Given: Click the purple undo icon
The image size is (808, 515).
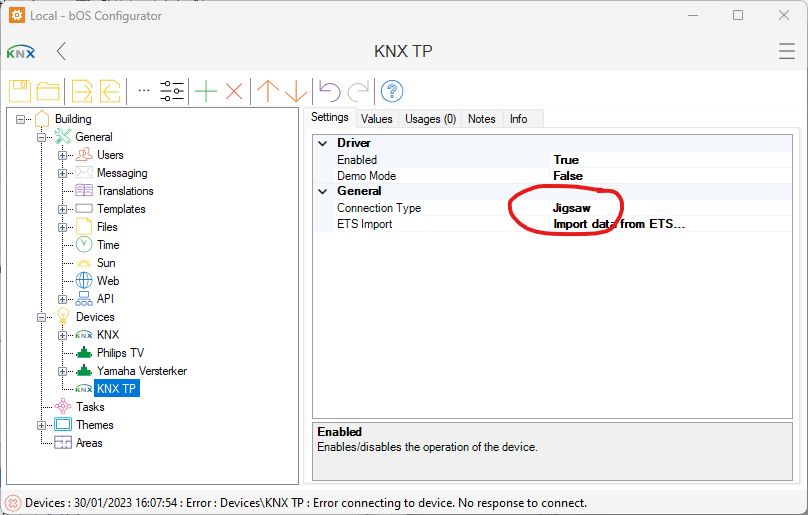Looking at the screenshot, I should pyautogui.click(x=329, y=91).
